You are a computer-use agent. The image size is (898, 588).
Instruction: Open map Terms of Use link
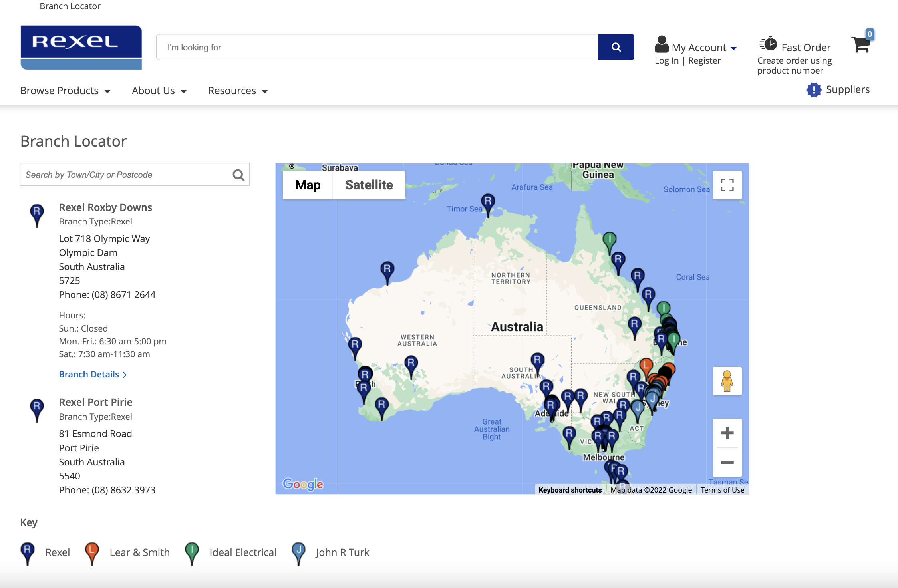pos(722,490)
